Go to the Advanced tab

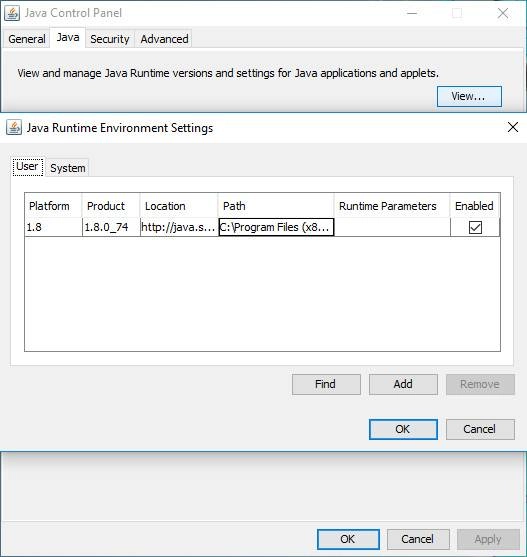(164, 39)
